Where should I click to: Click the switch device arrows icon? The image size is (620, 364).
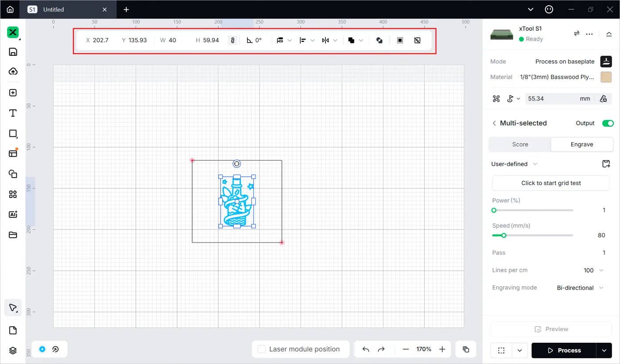pyautogui.click(x=577, y=34)
